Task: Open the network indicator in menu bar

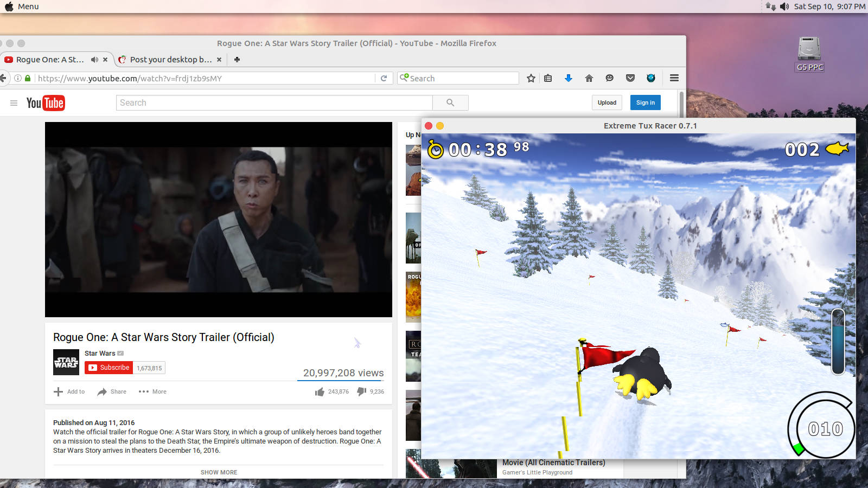Action: [771, 7]
